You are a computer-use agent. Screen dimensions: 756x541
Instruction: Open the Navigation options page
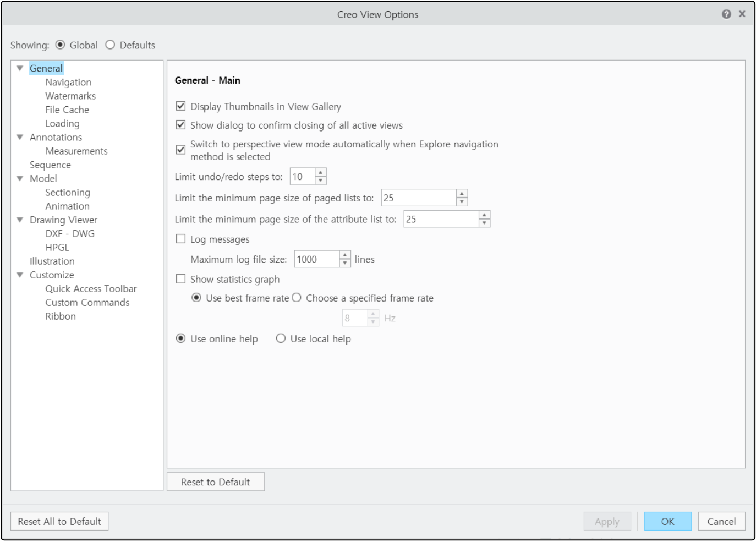click(68, 82)
